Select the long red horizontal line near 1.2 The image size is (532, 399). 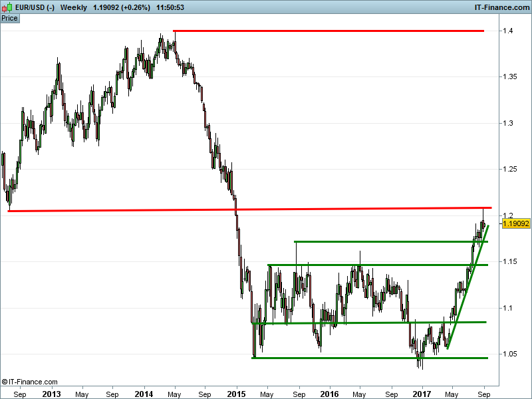[250, 209]
